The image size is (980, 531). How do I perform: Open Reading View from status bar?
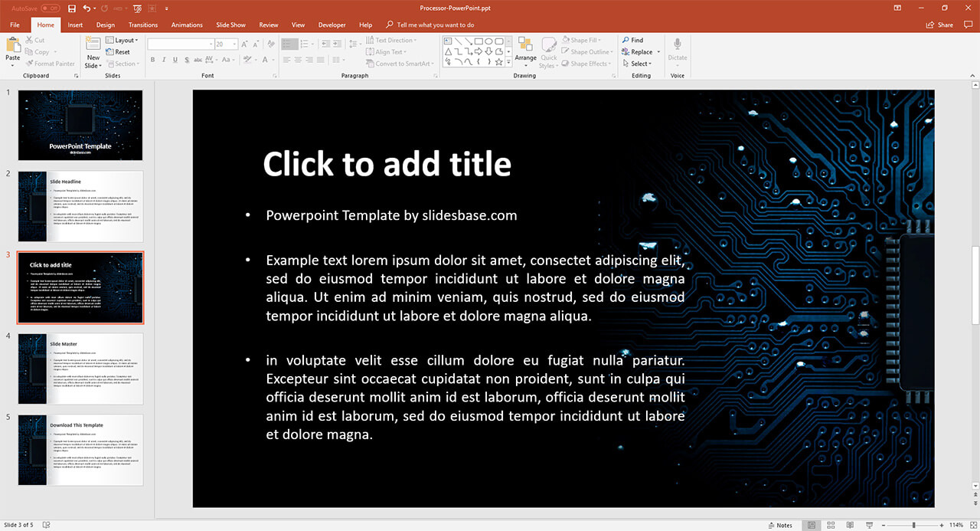coord(850,525)
